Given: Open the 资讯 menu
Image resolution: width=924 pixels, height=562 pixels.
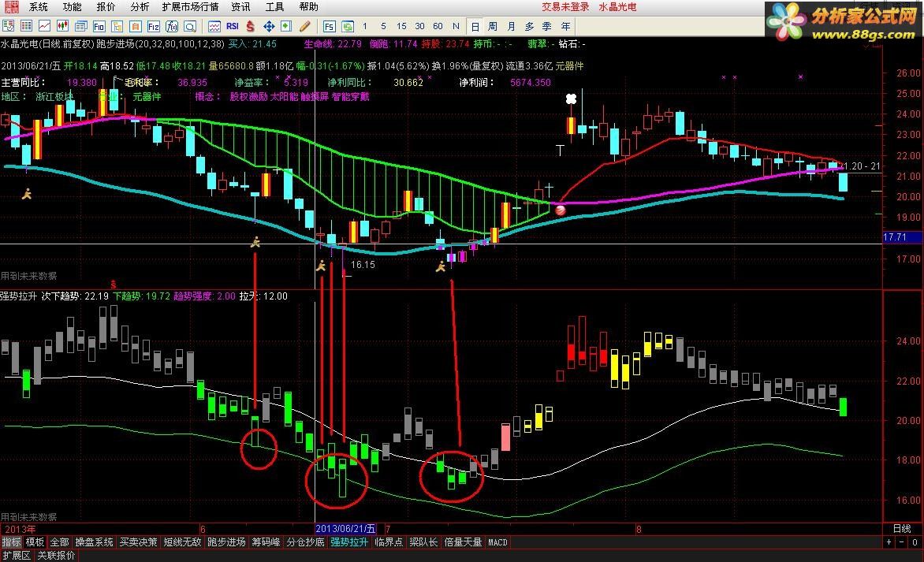Looking at the screenshot, I should coord(240,7).
